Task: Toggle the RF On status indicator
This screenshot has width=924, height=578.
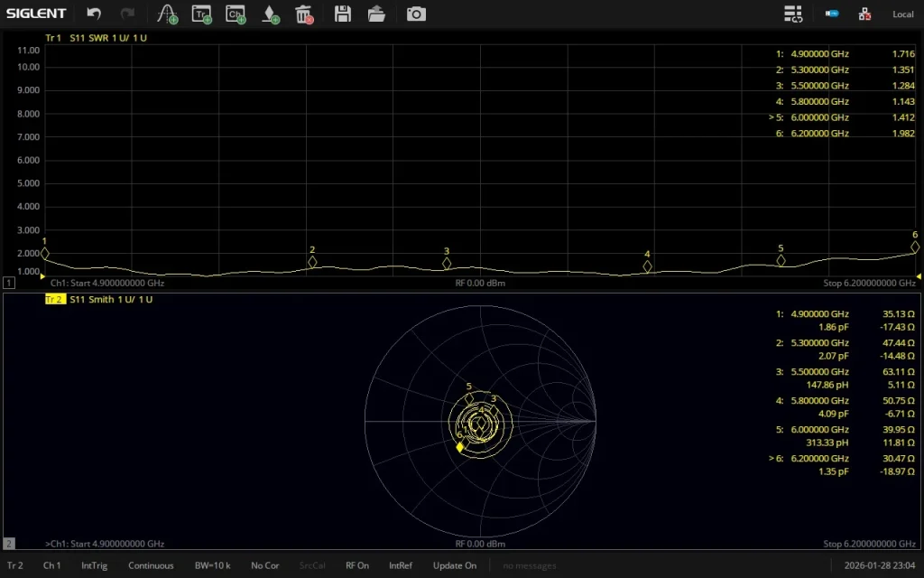Action: pos(357,565)
